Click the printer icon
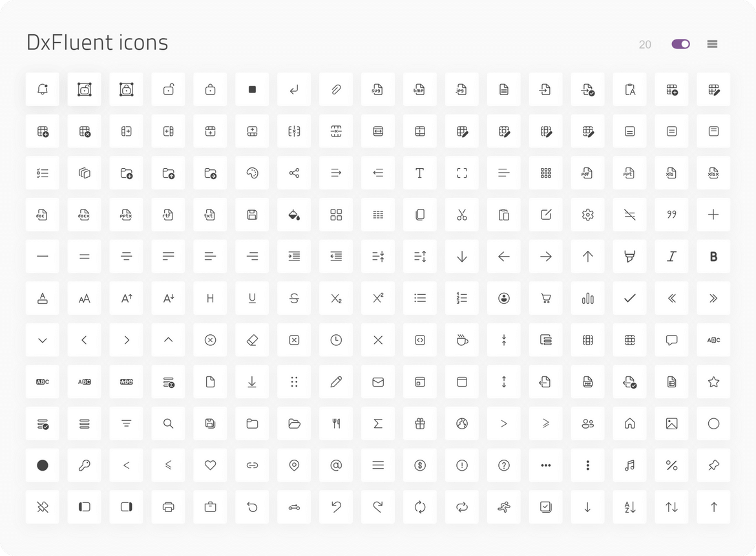 (x=168, y=507)
